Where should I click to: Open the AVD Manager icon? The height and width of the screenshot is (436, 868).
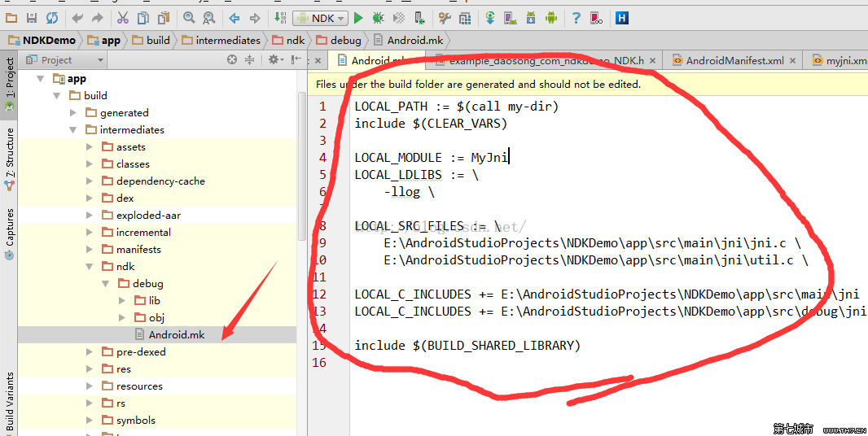coord(511,18)
